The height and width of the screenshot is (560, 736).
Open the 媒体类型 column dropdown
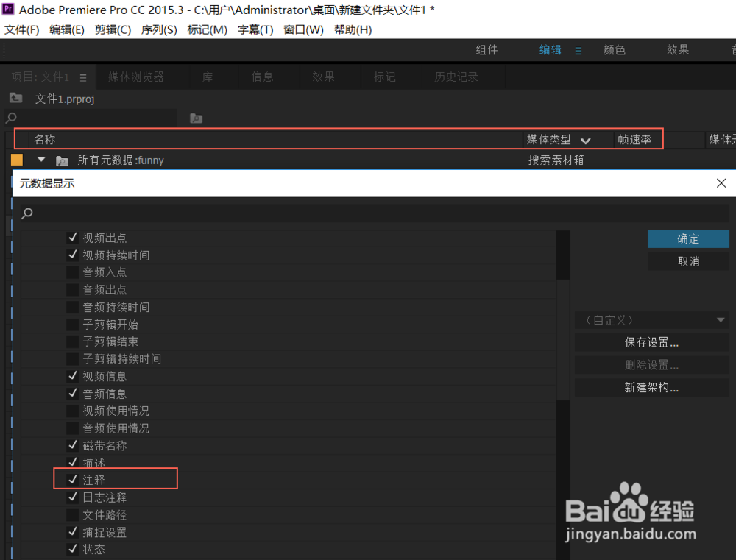click(x=586, y=139)
